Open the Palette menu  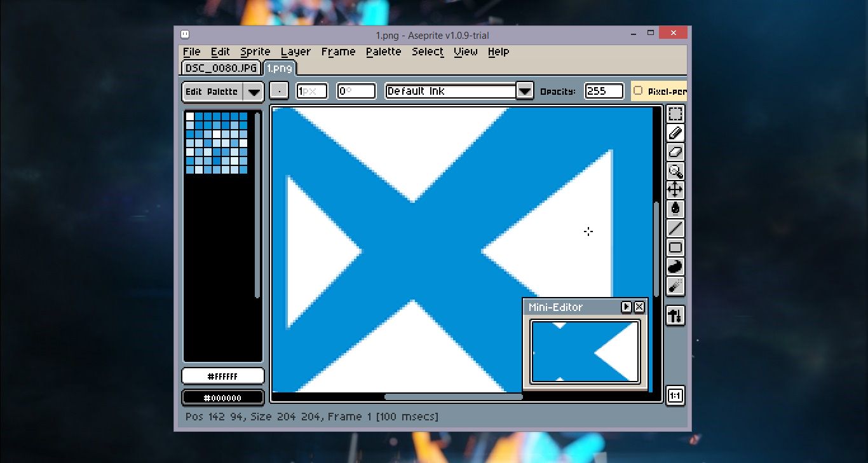tap(384, 52)
